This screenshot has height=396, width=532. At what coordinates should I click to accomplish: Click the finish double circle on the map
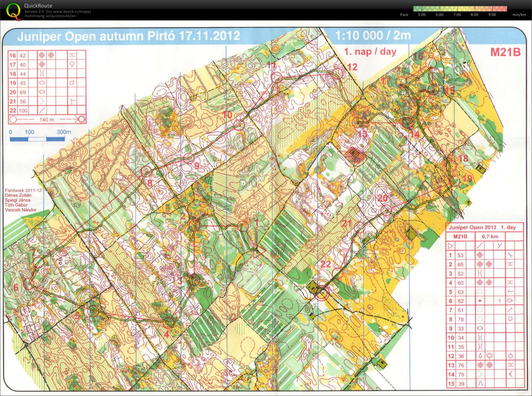coord(322,294)
